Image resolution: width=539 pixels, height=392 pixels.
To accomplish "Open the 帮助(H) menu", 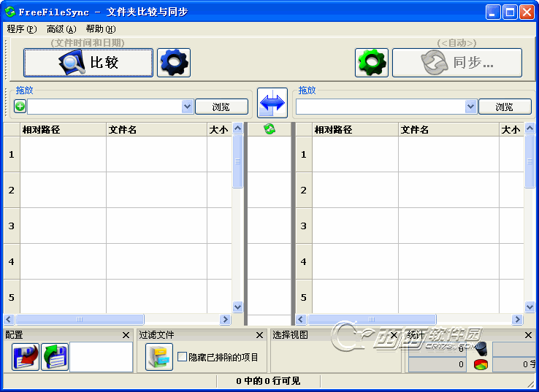I will click(x=101, y=29).
